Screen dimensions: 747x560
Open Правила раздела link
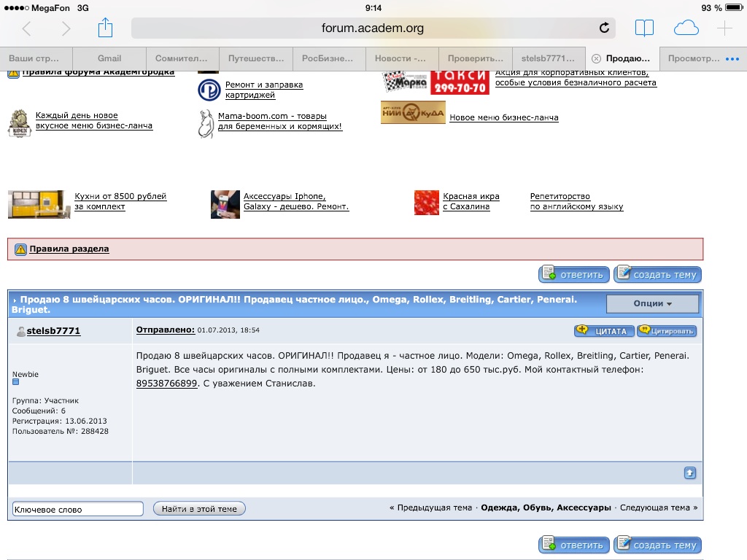(69, 249)
